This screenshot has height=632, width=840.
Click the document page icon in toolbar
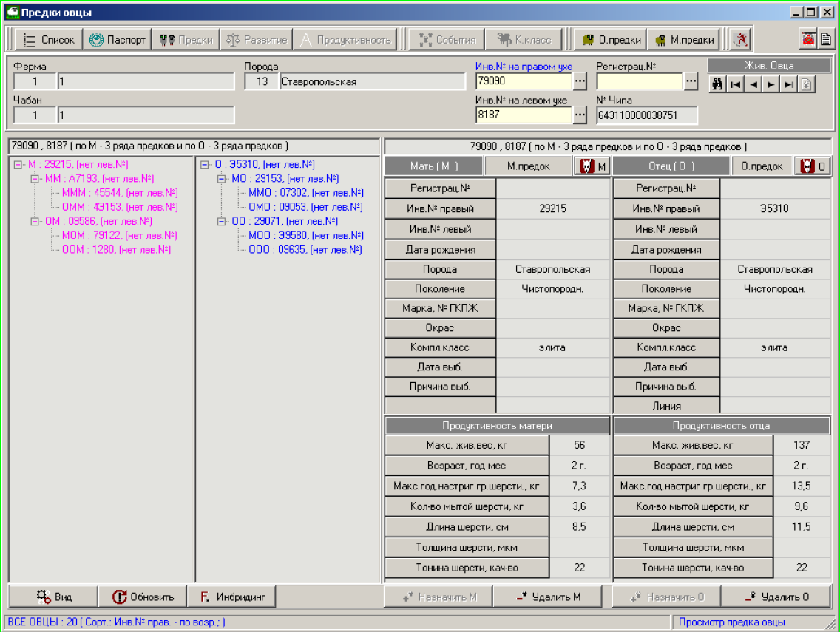click(x=824, y=40)
